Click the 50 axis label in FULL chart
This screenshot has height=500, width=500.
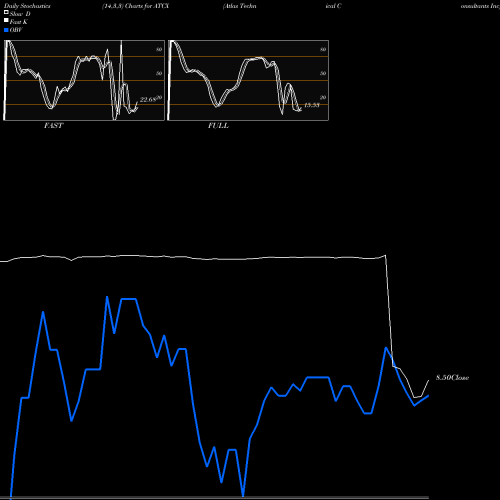click(323, 73)
